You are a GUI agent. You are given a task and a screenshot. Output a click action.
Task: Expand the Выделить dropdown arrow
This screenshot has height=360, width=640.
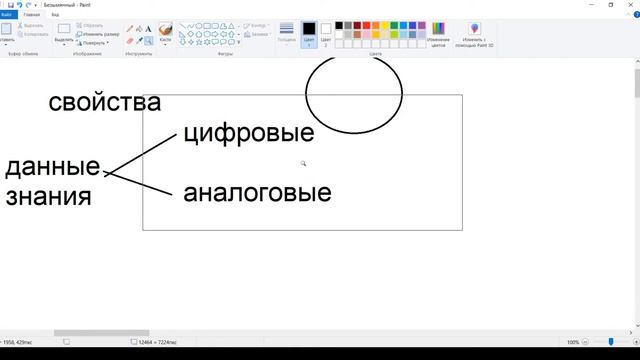(64, 44)
